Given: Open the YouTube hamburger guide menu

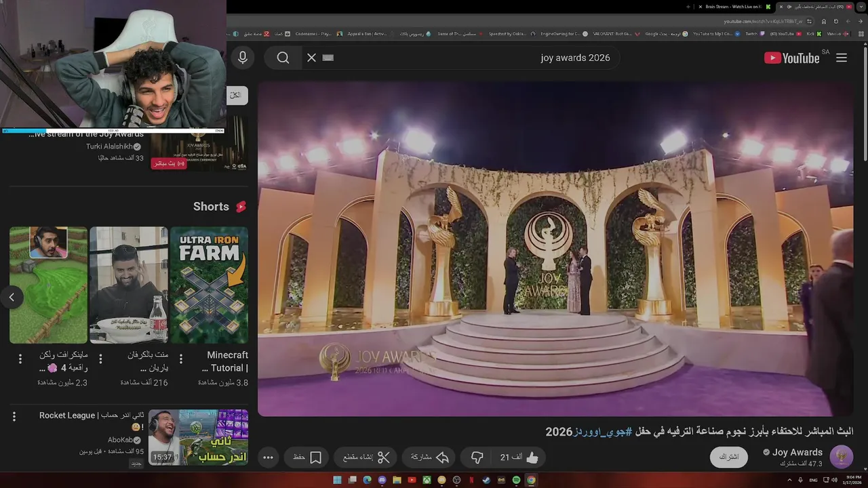Looking at the screenshot, I should pyautogui.click(x=842, y=58).
